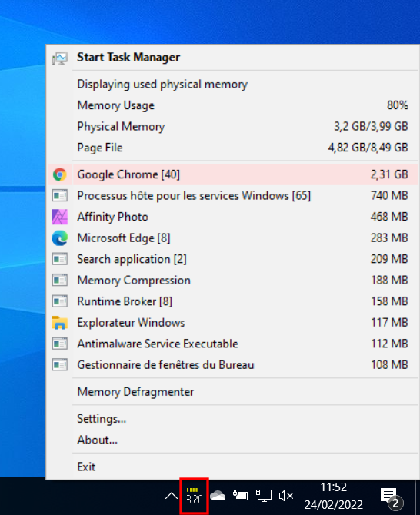The height and width of the screenshot is (515, 420).
Task: Click the Affinity Photo icon
Action: 59,217
